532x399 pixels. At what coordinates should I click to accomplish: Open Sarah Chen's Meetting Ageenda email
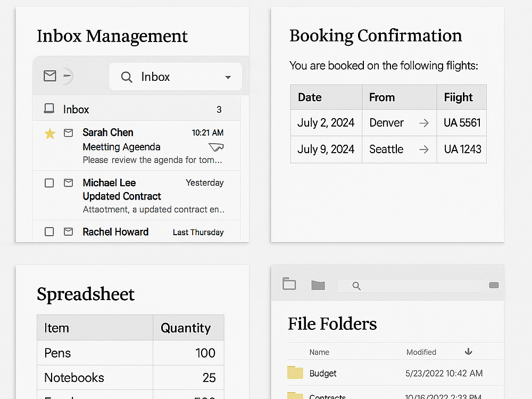[136, 146]
